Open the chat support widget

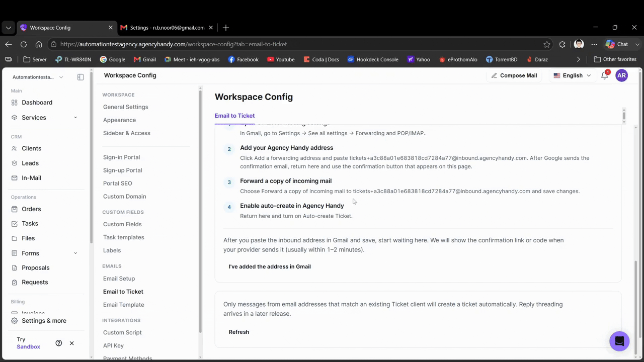point(619,341)
